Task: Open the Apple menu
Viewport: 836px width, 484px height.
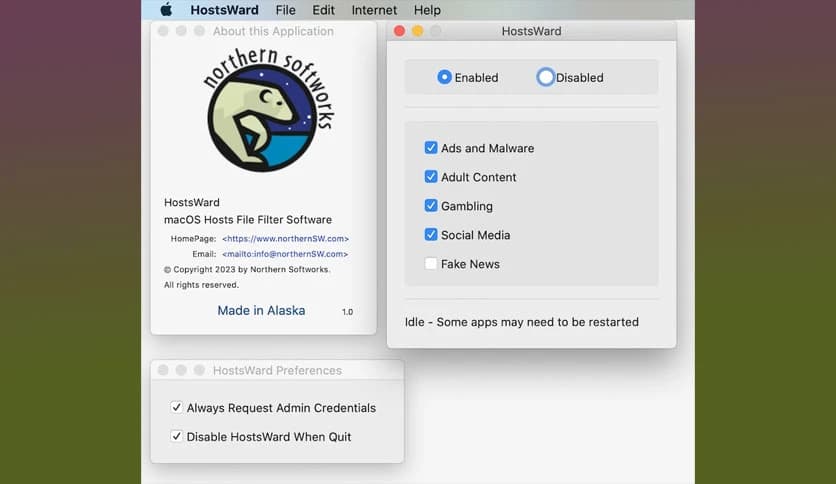Action: [166, 10]
